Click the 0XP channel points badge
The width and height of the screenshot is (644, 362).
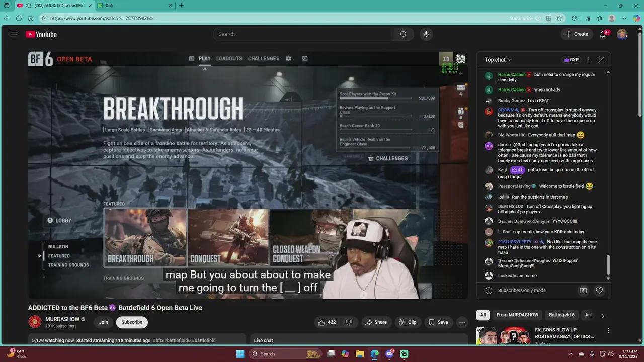571,60
